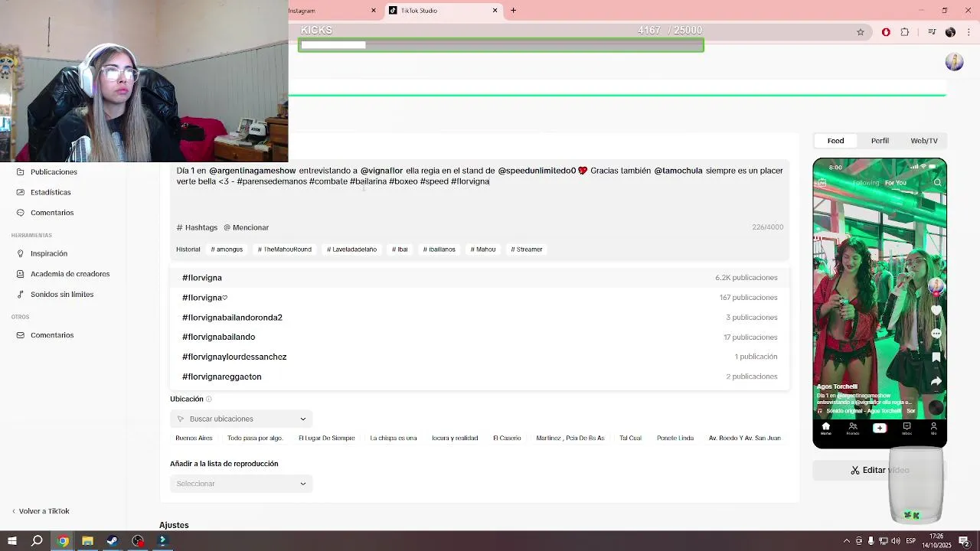Bookmark page with star icon
Image resolution: width=980 pixels, height=551 pixels.
tap(861, 32)
